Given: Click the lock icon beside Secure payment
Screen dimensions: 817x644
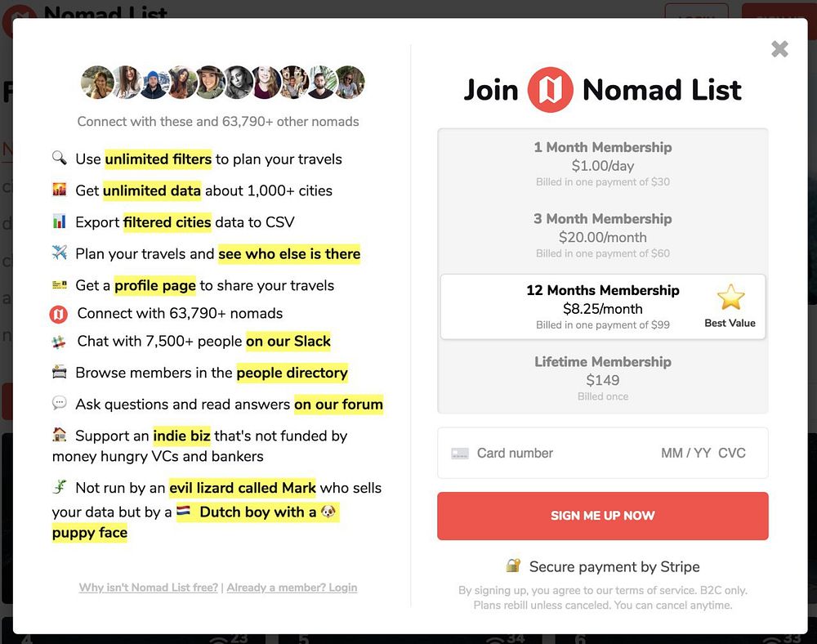Looking at the screenshot, I should [513, 566].
